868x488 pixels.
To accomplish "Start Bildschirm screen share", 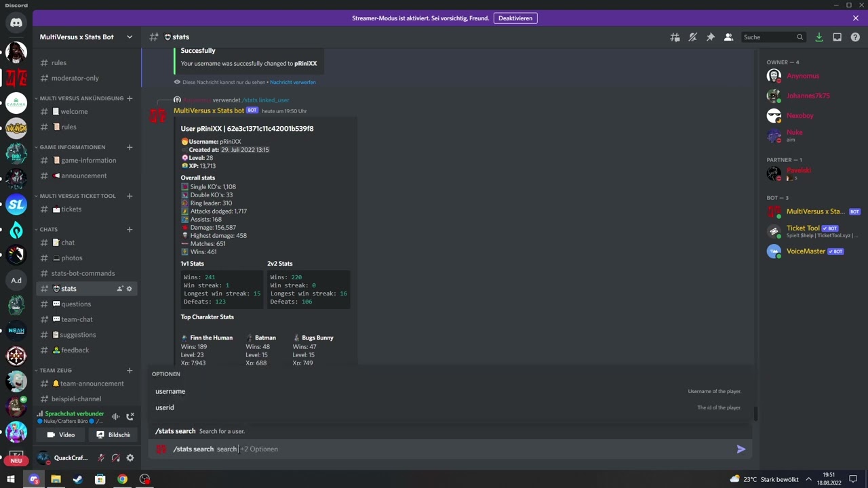I will (x=113, y=434).
